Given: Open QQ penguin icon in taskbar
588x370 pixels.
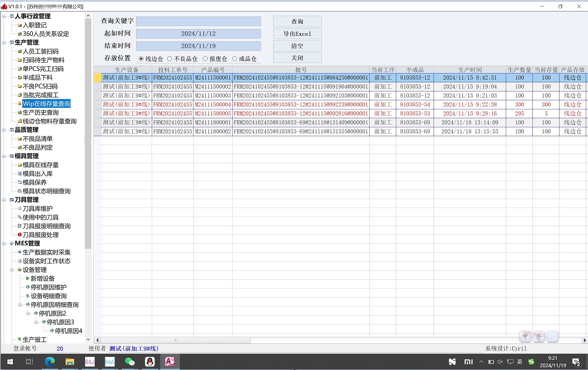Looking at the screenshot, I should pyautogui.click(x=149, y=362).
